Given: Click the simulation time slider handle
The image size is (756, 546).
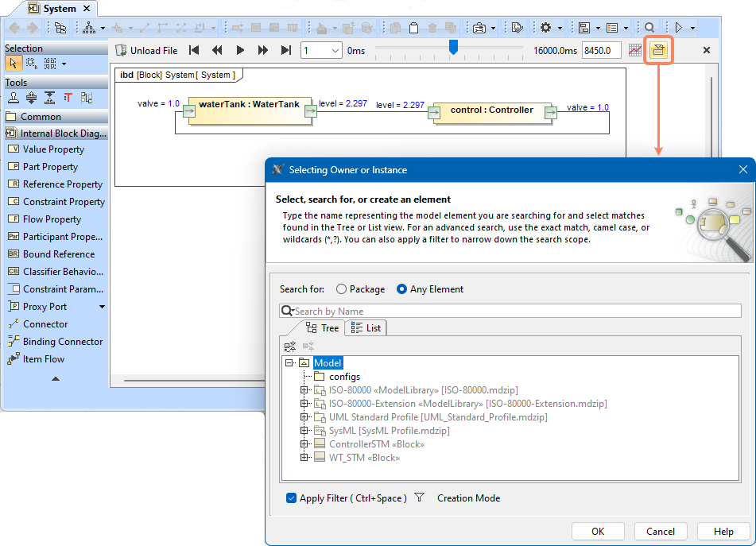Looking at the screenshot, I should coord(453,48).
